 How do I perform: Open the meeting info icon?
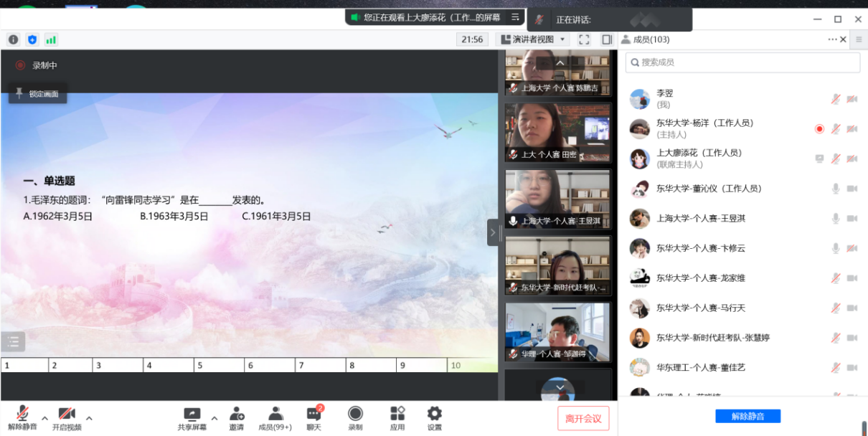coord(13,39)
